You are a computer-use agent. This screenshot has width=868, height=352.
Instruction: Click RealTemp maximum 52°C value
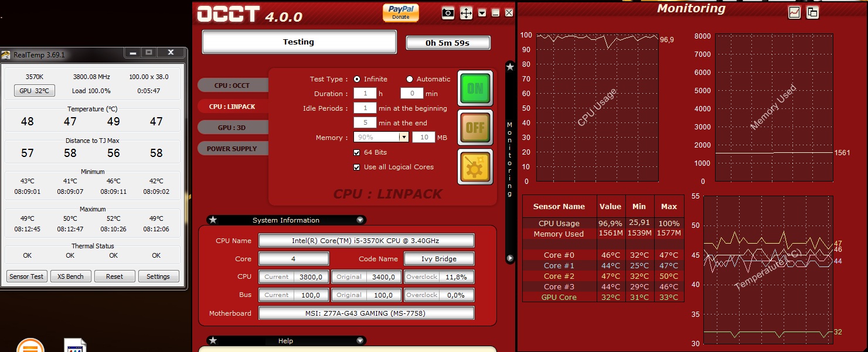click(113, 218)
